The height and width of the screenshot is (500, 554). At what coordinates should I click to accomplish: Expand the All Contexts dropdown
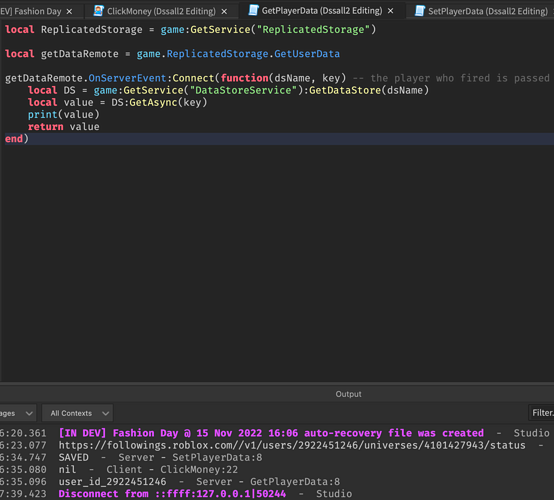77,413
